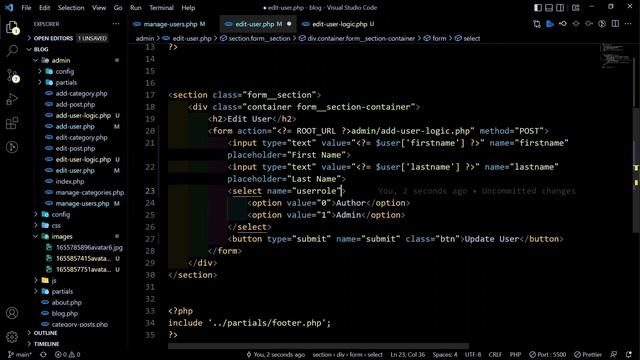
Task: Open editor more actions ellipsis
Action: click(x=628, y=24)
